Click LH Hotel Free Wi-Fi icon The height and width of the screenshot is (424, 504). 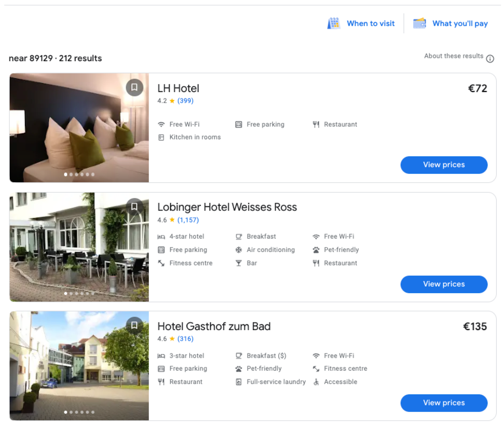(x=161, y=125)
